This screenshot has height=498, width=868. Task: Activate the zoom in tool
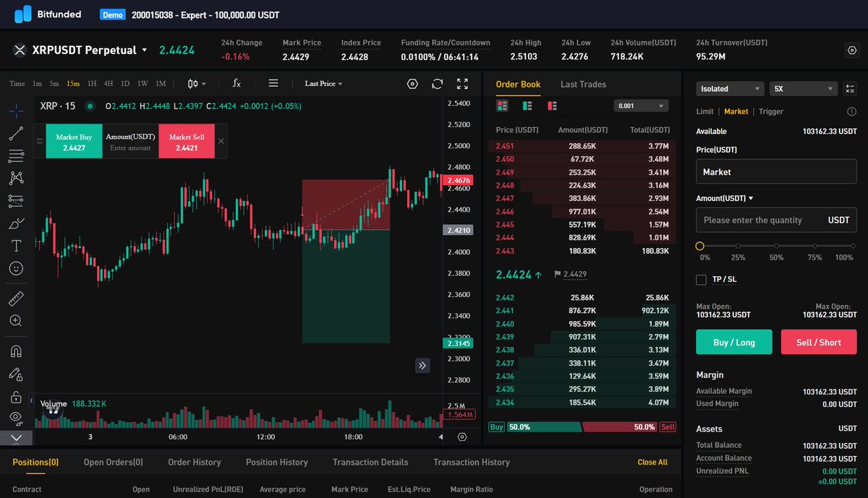16,320
